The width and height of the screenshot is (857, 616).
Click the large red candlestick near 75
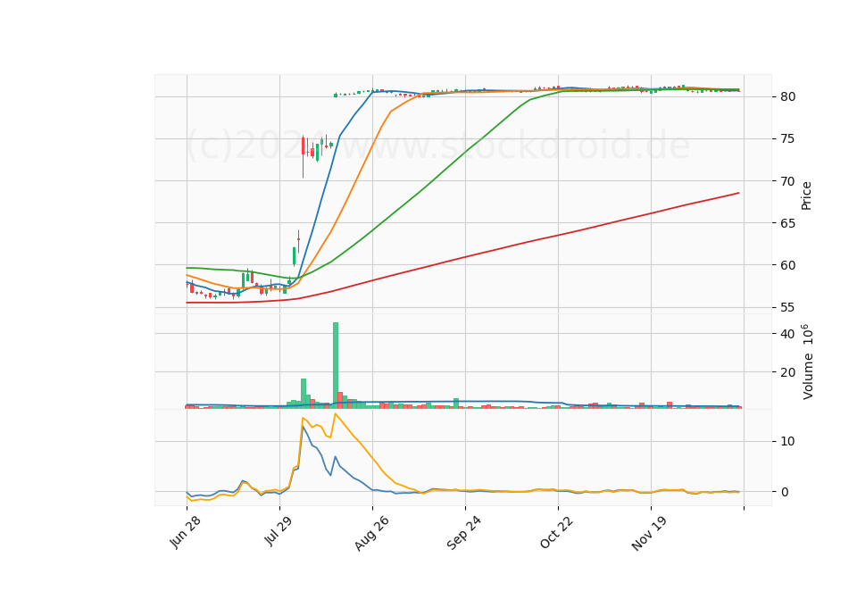pos(304,146)
